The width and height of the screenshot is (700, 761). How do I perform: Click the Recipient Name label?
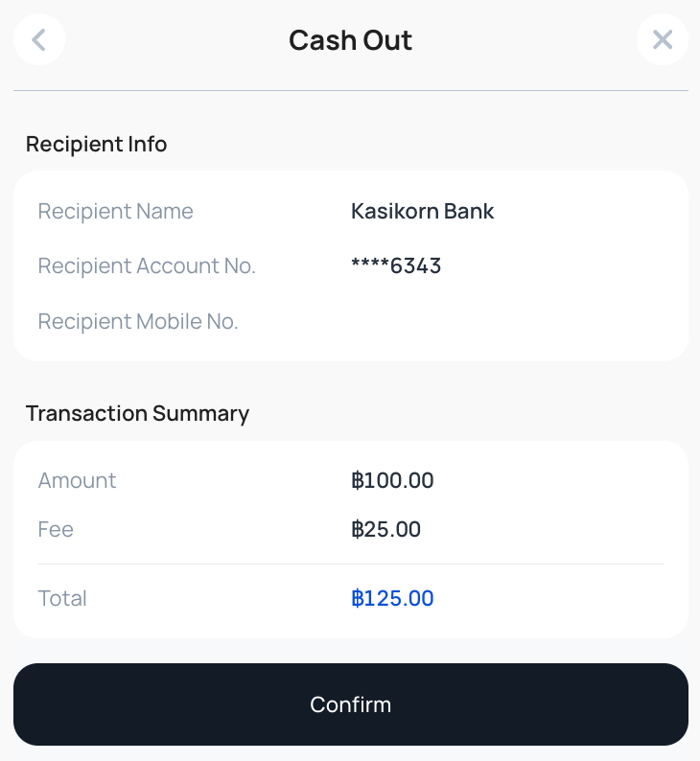(115, 211)
